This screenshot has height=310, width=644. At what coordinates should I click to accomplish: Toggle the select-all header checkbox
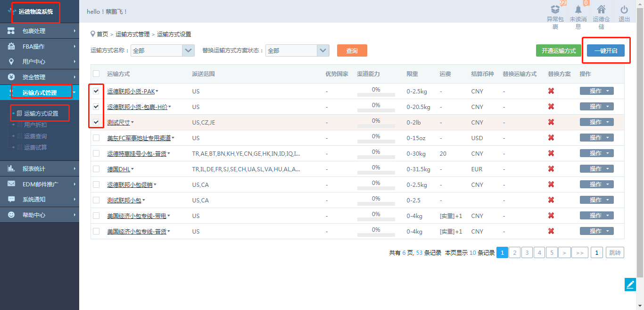pos(96,74)
